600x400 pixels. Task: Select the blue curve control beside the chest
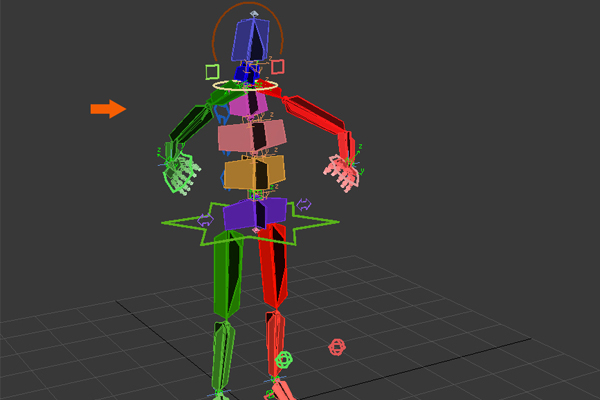pos(222,114)
